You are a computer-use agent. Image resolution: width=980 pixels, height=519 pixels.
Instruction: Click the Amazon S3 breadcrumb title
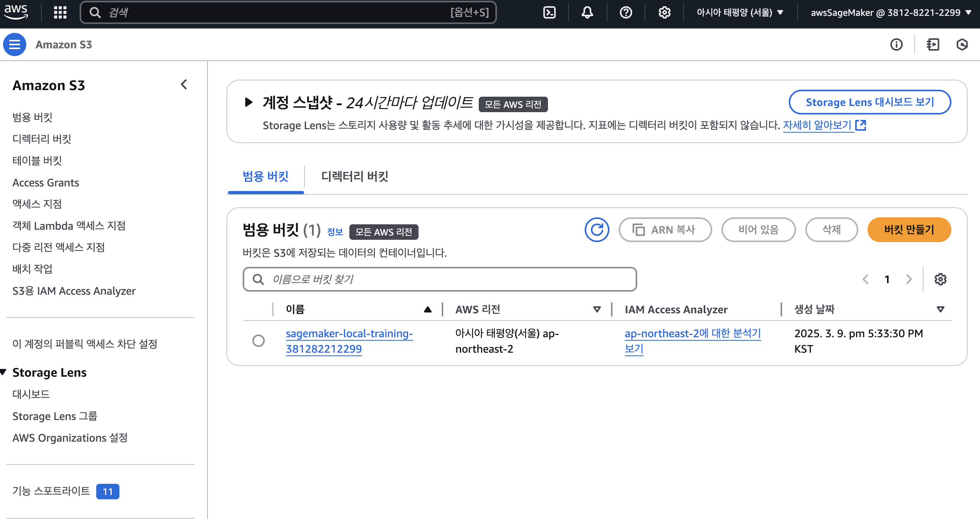pyautogui.click(x=64, y=44)
